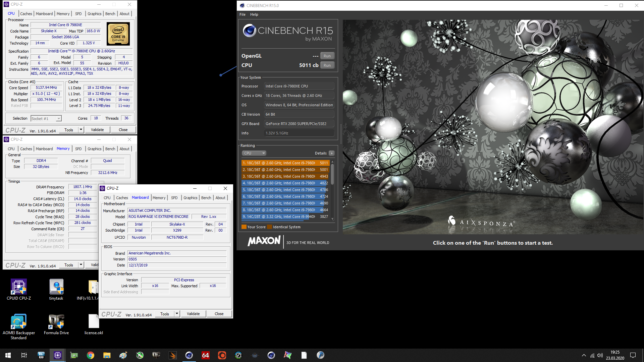Click the GFX Board field GeForce RTX 2080 SUPER
This screenshot has width=644, height=362.
point(299,124)
